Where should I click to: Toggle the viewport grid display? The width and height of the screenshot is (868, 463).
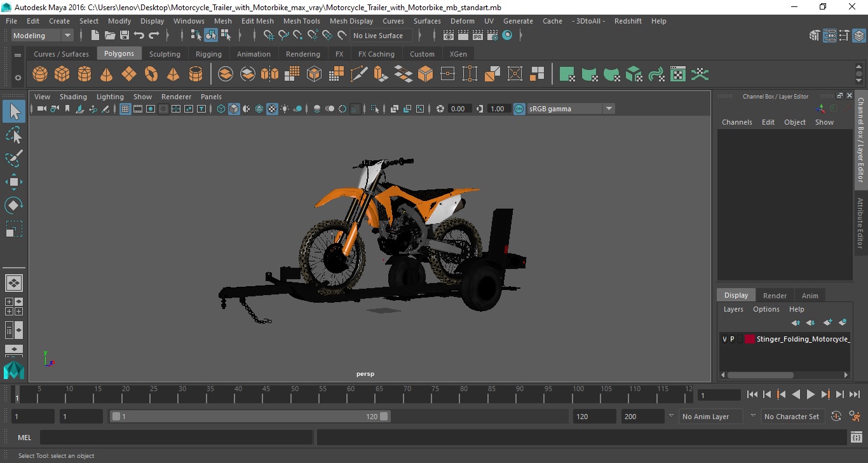[x=125, y=109]
